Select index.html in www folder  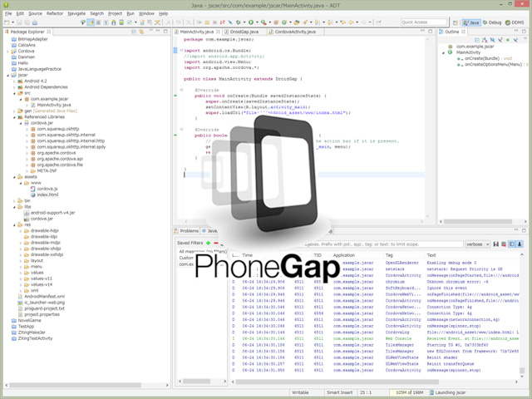click(x=47, y=195)
